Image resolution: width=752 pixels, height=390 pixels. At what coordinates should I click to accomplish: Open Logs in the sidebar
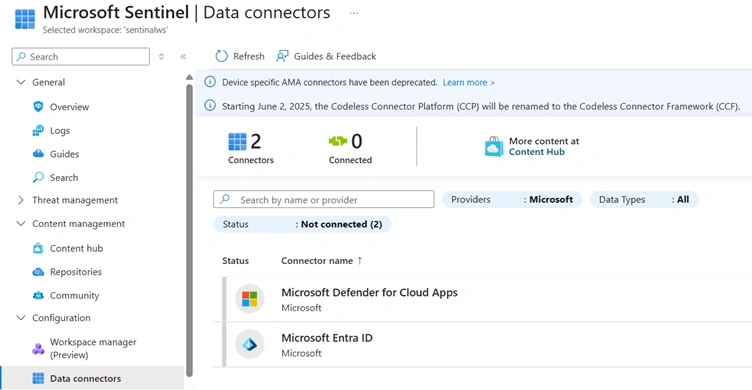click(x=60, y=130)
